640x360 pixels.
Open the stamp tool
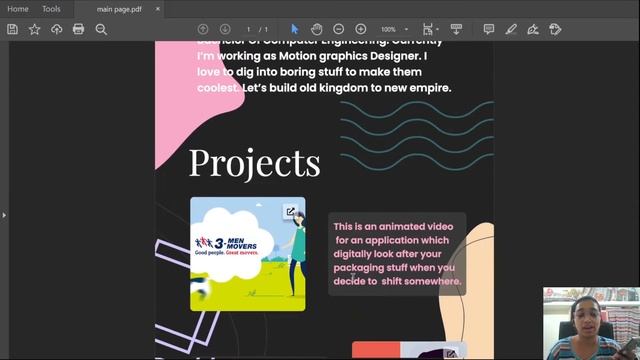(555, 29)
